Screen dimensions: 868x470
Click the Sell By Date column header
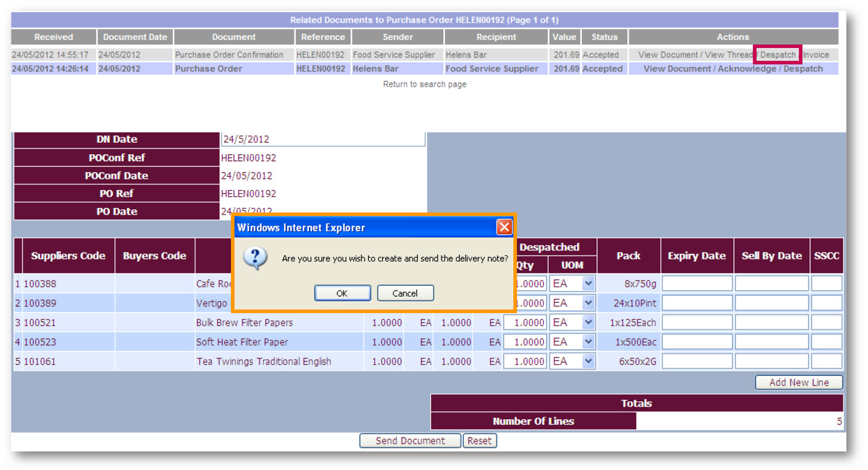771,255
